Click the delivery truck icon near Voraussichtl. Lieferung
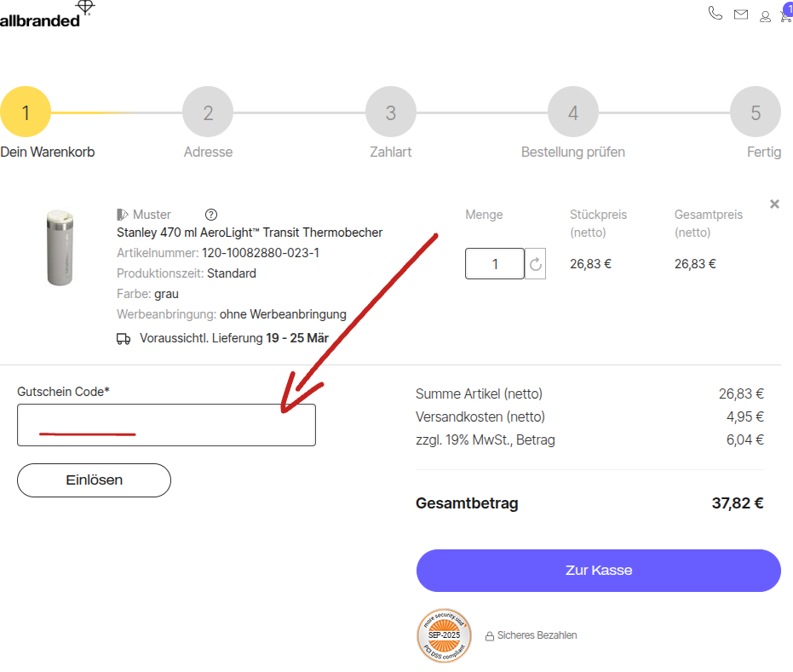Image resolution: width=793 pixels, height=672 pixels. click(x=123, y=338)
